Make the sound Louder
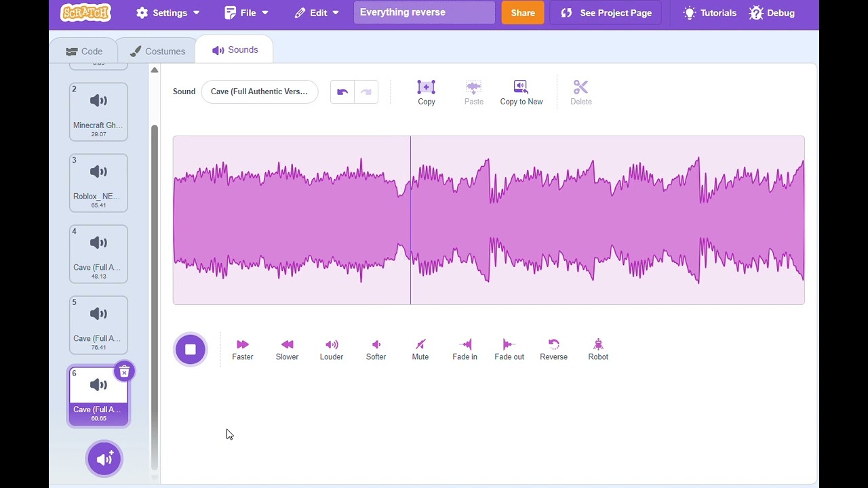Image resolution: width=868 pixels, height=488 pixels. pos(332,350)
